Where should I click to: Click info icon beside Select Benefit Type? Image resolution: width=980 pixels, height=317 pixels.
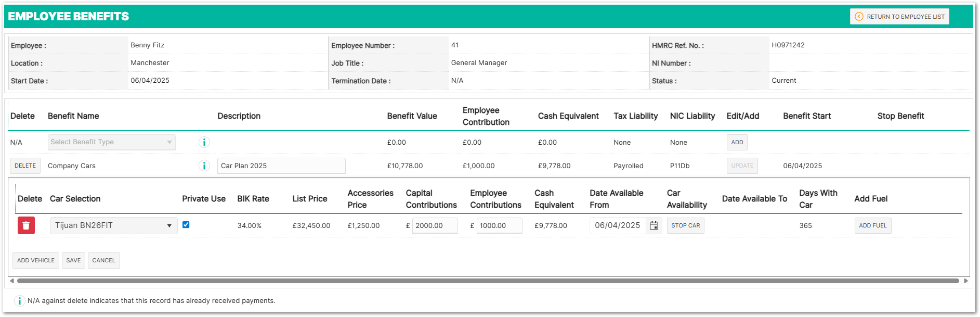[x=204, y=142]
